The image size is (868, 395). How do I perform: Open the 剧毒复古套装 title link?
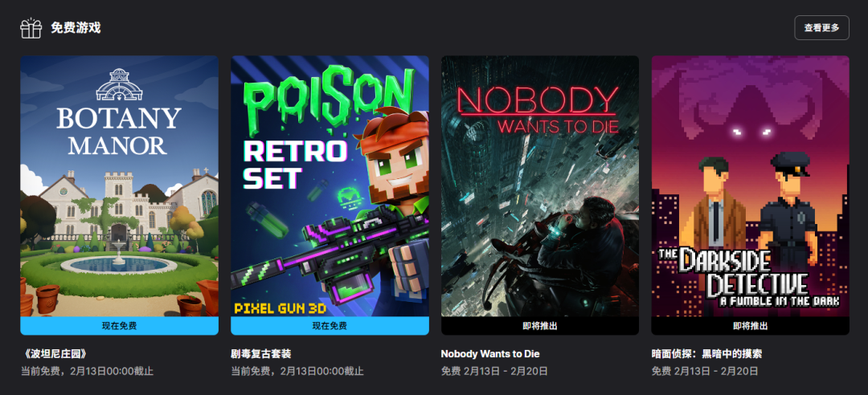pyautogui.click(x=260, y=353)
